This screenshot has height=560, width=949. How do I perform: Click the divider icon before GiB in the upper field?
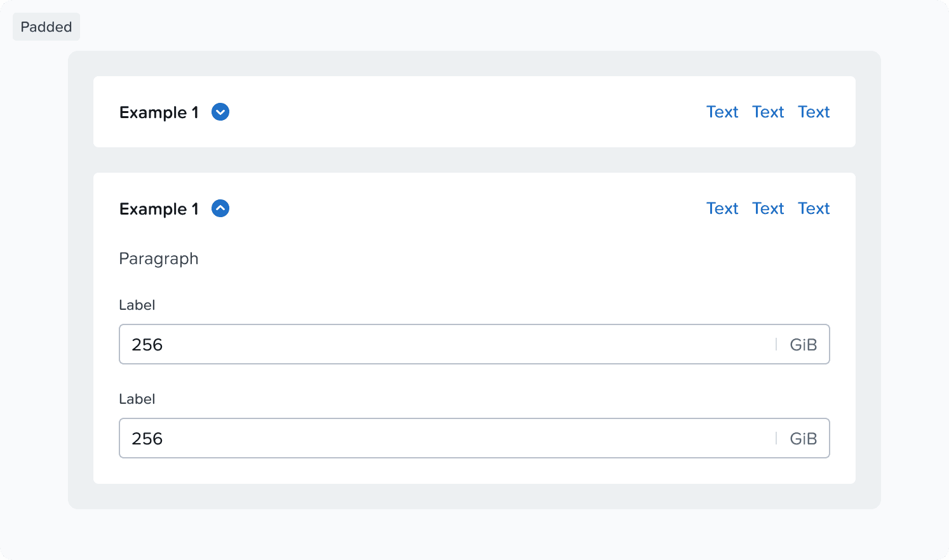coord(775,344)
